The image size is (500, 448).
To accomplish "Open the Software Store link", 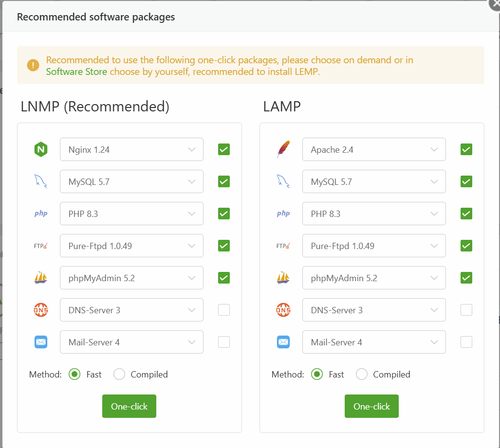I will (76, 72).
